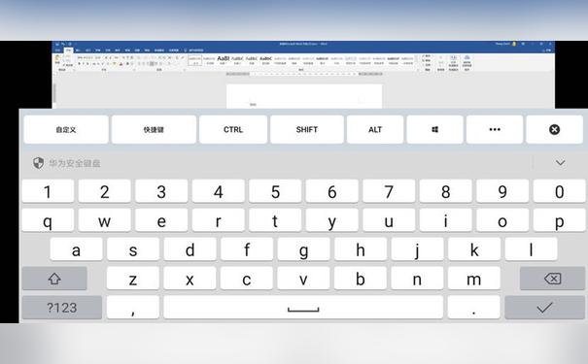Tap the letter p key

coord(559,220)
